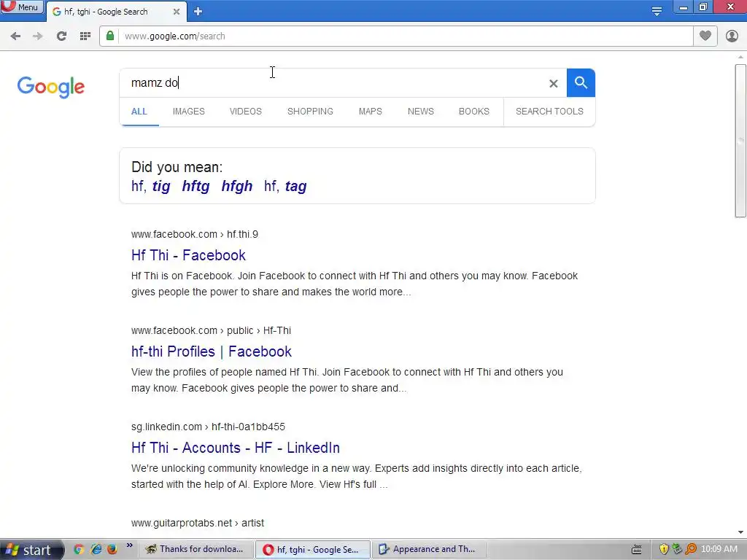Click the vertical scrollbar thumb
This screenshot has height=560, width=747.
pos(740,141)
